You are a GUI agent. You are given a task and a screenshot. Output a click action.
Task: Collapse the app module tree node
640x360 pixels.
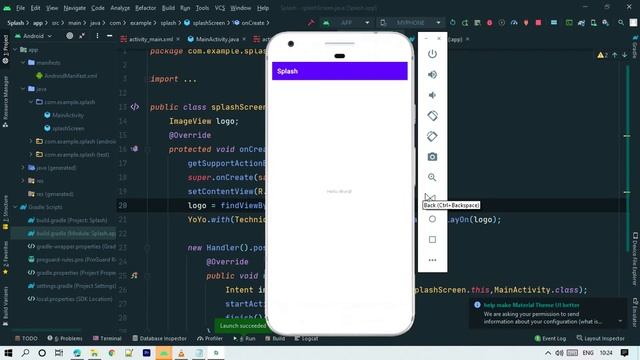pyautogui.click(x=16, y=50)
